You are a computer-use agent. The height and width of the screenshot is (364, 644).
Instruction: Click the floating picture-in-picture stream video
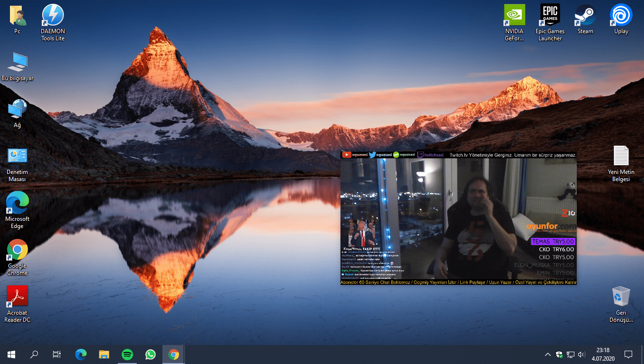458,218
